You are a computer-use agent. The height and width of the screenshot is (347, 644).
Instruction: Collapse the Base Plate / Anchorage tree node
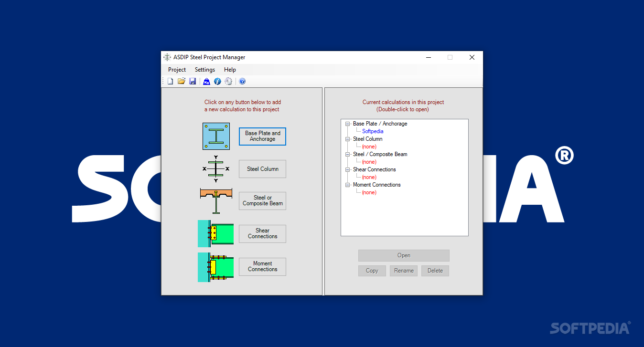348,124
